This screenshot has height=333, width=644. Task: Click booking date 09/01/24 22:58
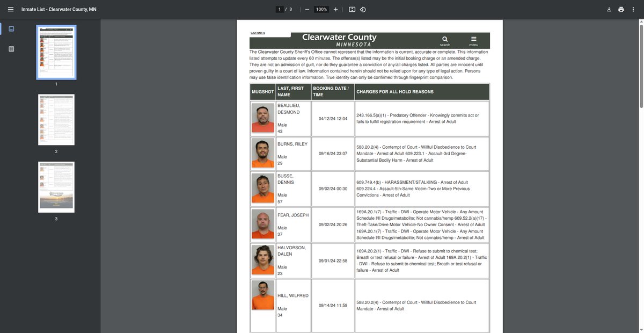click(x=333, y=260)
